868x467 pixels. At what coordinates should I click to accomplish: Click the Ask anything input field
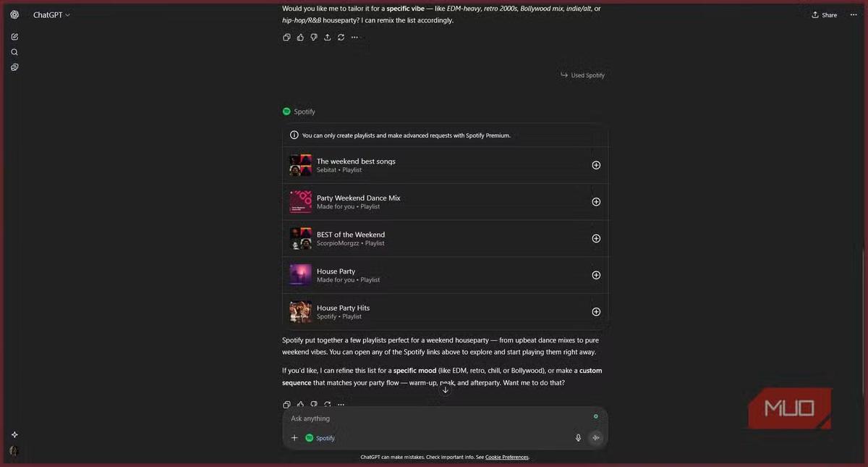[434, 418]
